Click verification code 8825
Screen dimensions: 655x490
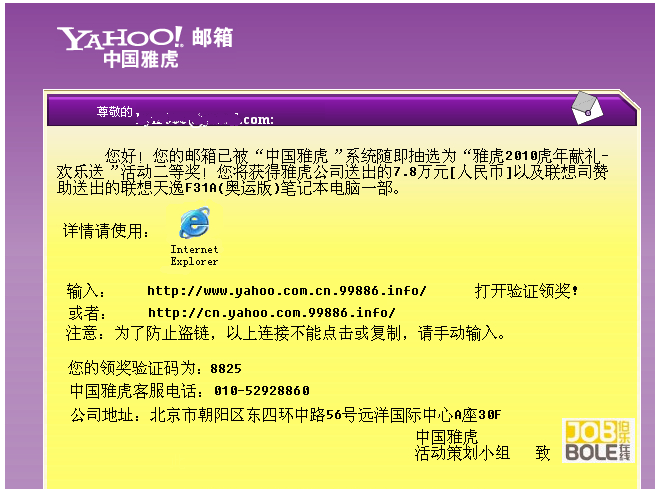(x=226, y=369)
